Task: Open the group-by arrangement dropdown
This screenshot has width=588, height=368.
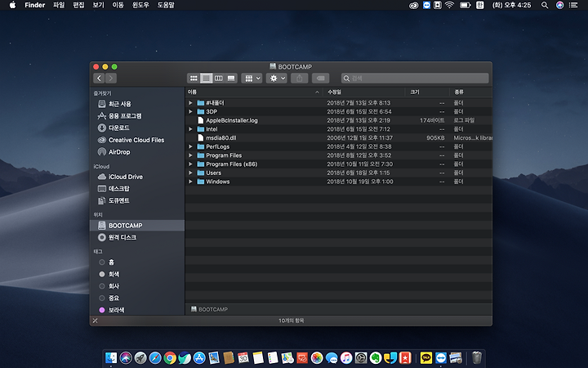Action: pyautogui.click(x=252, y=79)
